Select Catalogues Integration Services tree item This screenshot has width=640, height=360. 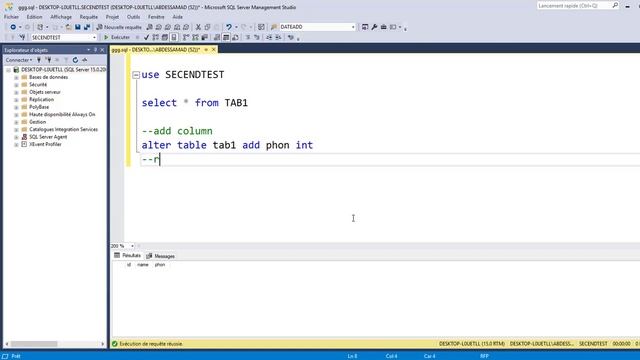[x=63, y=129]
